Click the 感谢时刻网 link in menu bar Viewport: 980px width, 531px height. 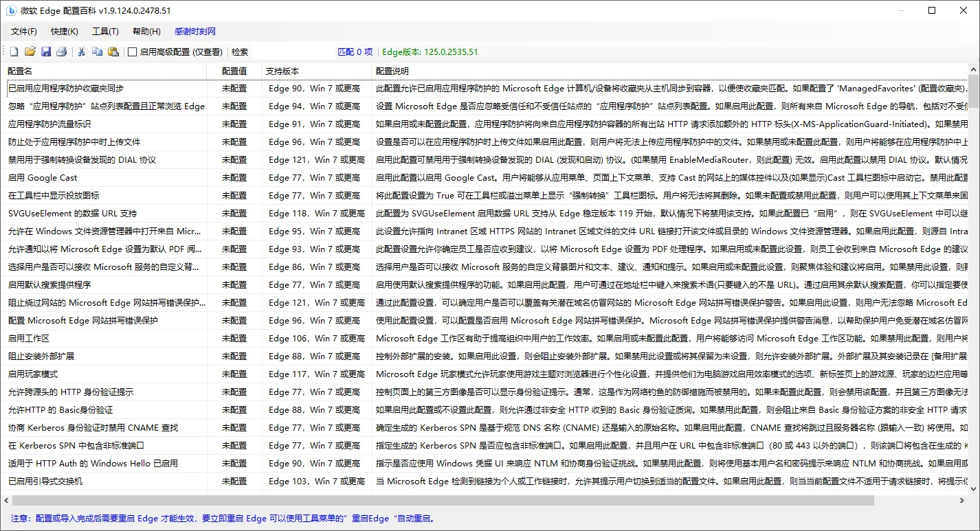pyautogui.click(x=195, y=32)
